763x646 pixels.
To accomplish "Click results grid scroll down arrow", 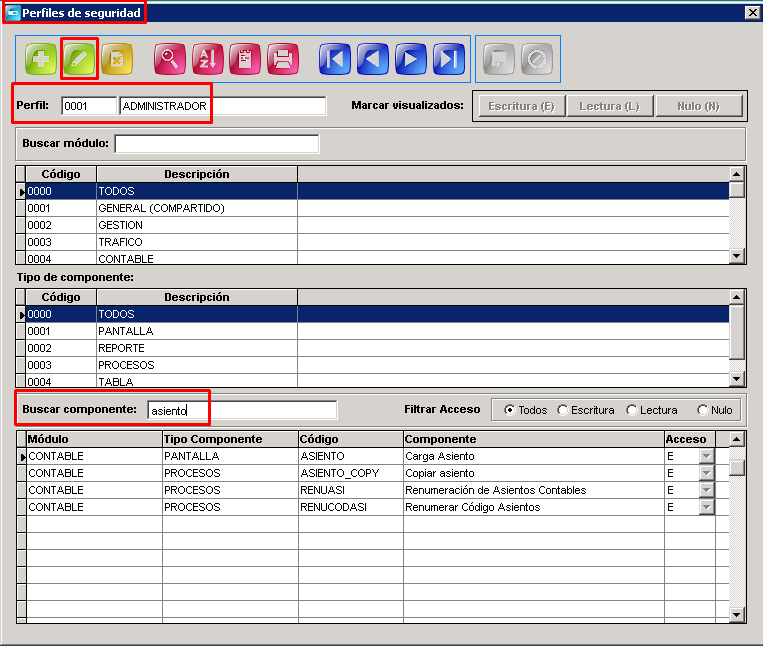I will click(737, 615).
